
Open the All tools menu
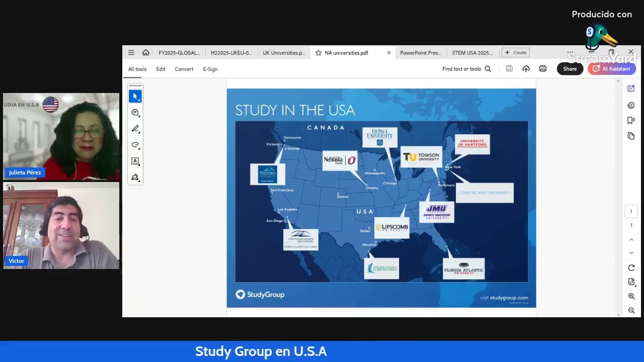[x=137, y=69]
